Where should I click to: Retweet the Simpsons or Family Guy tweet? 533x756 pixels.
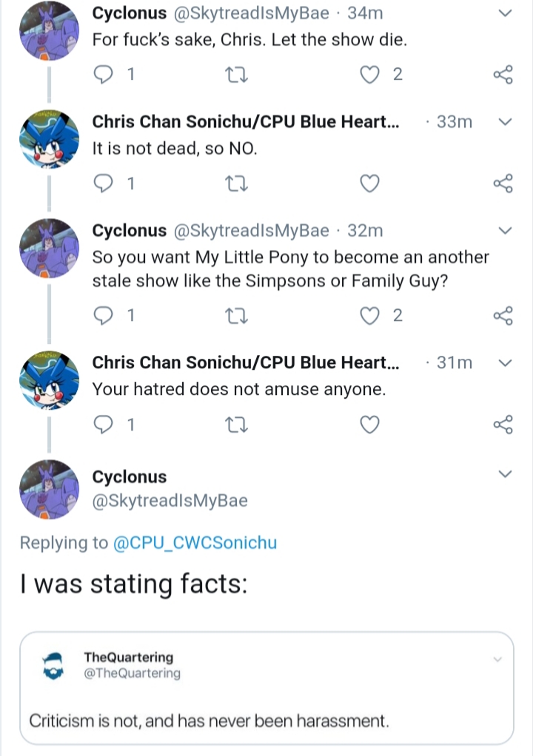[236, 316]
